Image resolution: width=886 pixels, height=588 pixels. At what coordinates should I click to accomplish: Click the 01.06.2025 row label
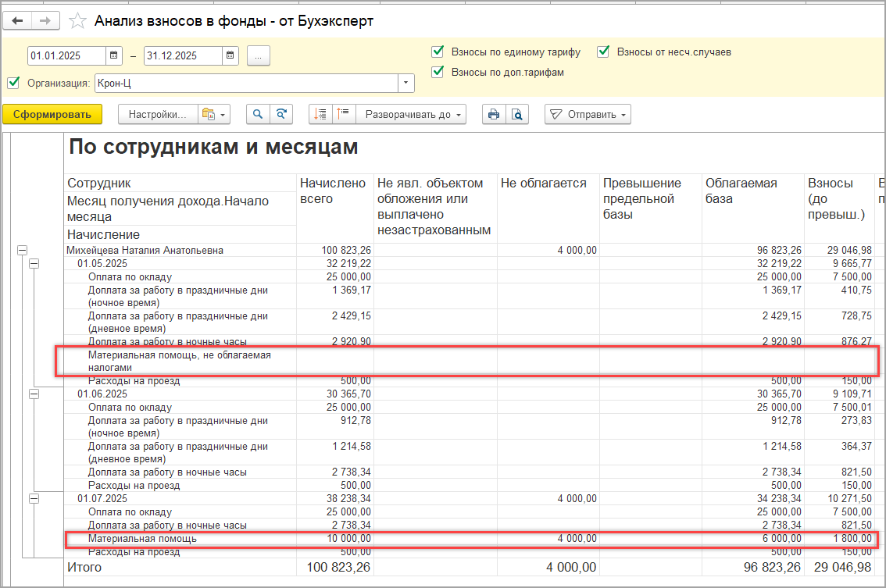102,394
